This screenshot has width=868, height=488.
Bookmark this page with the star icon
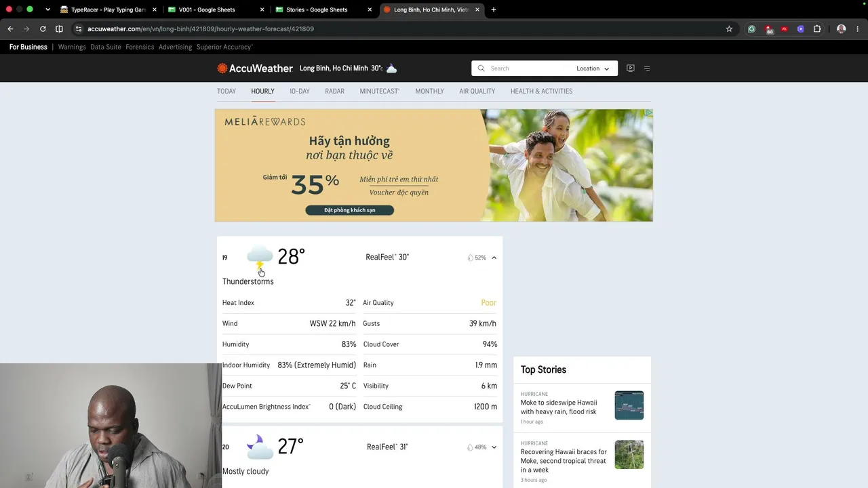click(729, 29)
